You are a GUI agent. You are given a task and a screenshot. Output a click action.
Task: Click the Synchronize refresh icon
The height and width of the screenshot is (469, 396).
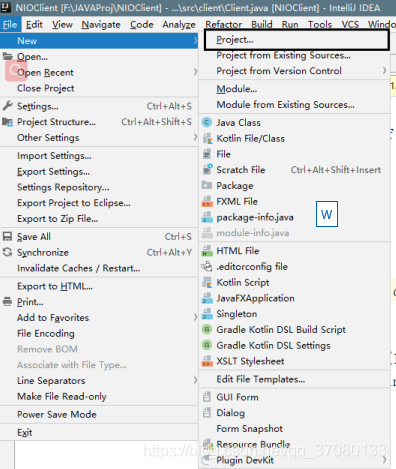pos(7,252)
